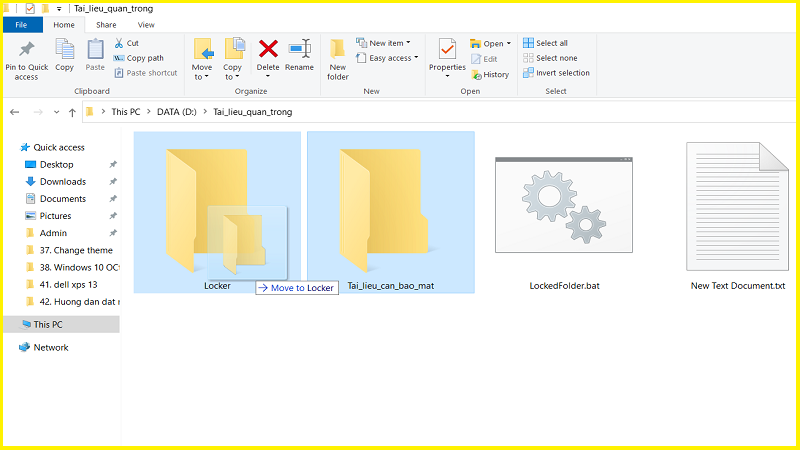Click Invert selection
The image size is (800, 450).
pos(557,73)
